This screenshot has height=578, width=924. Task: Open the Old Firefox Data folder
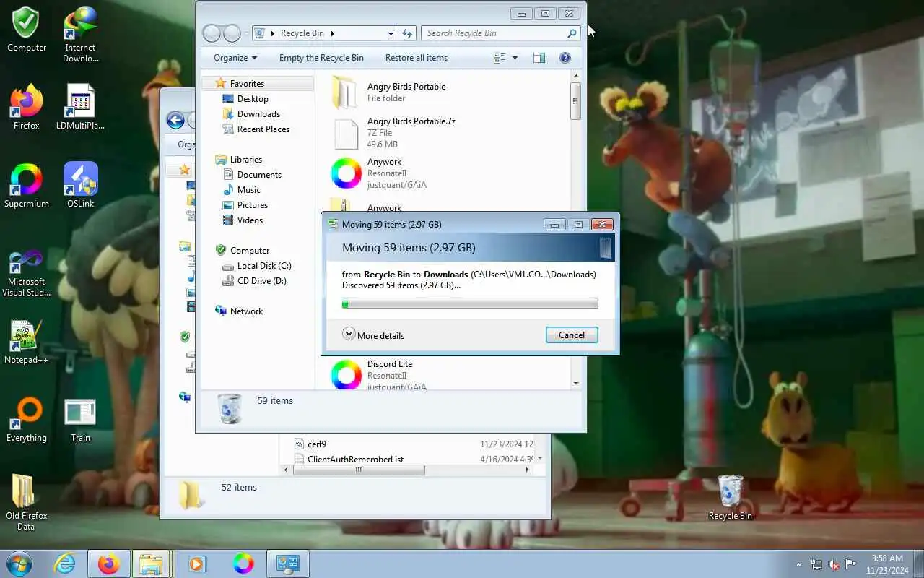pyautogui.click(x=27, y=502)
